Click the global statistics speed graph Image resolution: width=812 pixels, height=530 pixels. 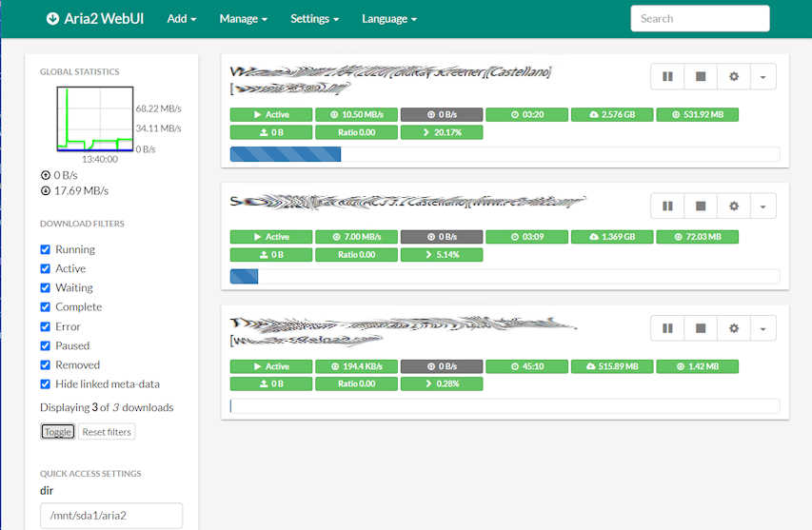(x=95, y=119)
